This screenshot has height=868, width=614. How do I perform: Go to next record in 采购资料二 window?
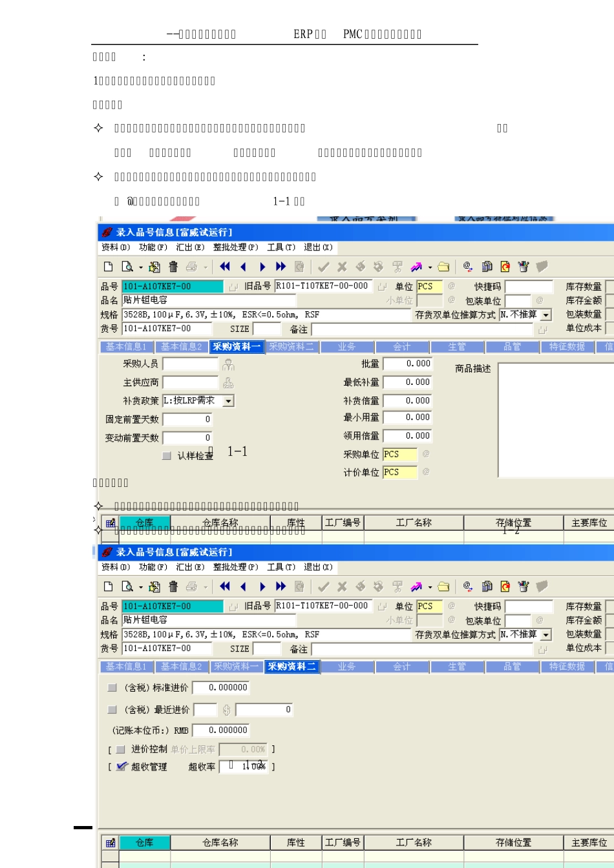[x=262, y=586]
